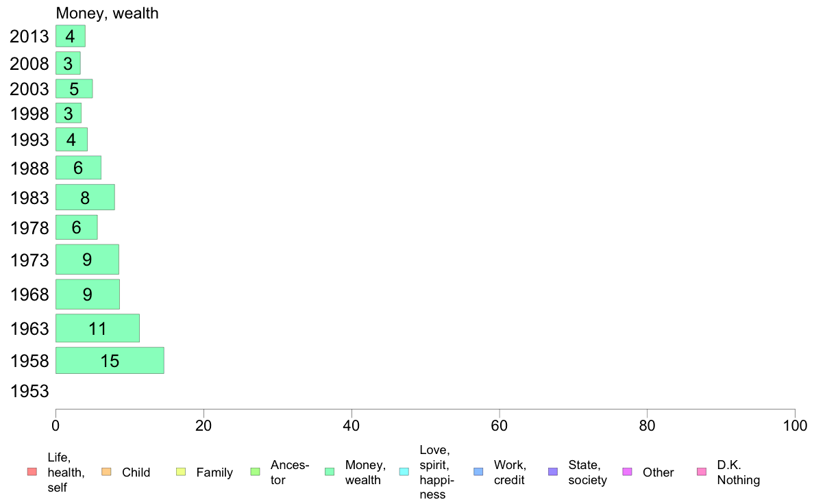Click the Money, wealth chart title
Viewport: 814px width, 504px height.
point(107,13)
